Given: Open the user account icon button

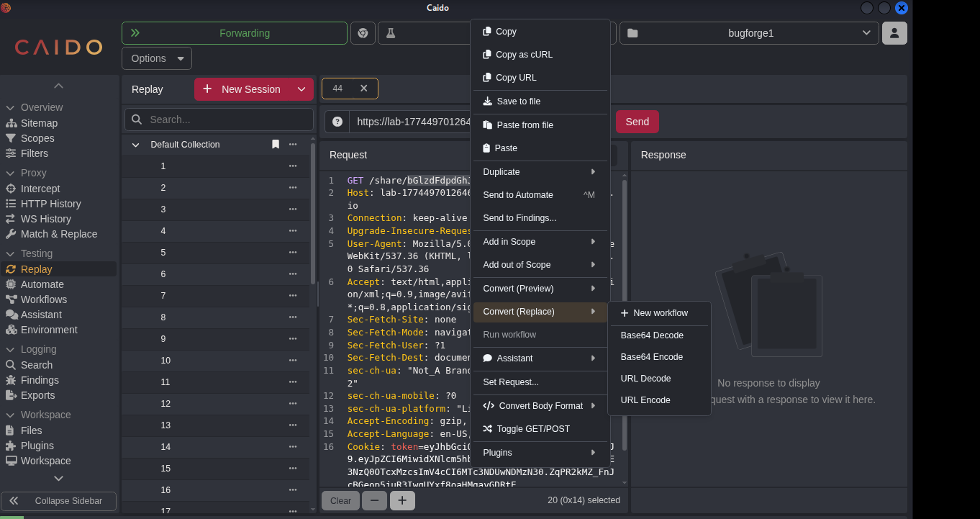Looking at the screenshot, I should [x=894, y=33].
